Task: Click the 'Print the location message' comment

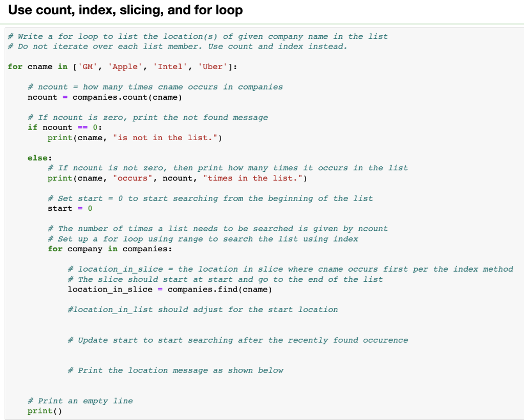Action: pos(176,370)
